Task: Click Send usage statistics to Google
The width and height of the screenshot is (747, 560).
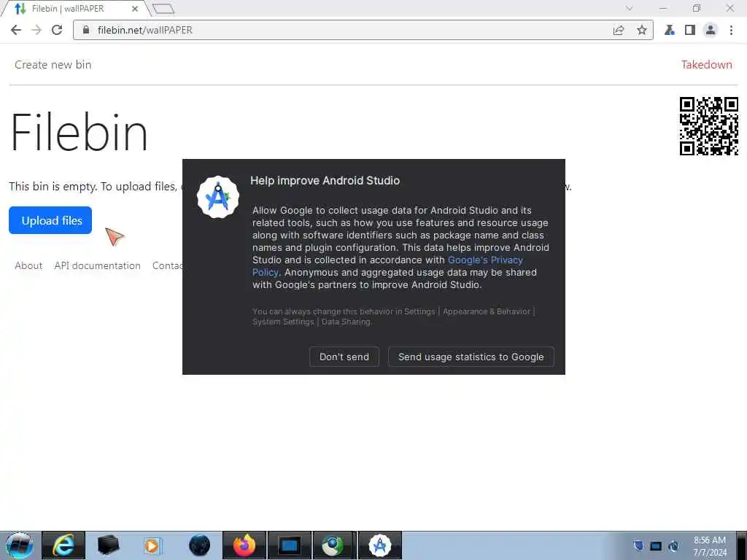Action: point(471,357)
